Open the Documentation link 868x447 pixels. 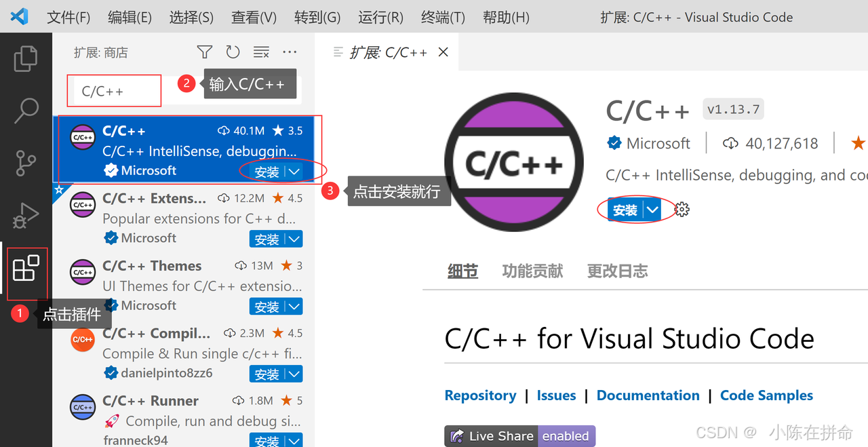[648, 395]
